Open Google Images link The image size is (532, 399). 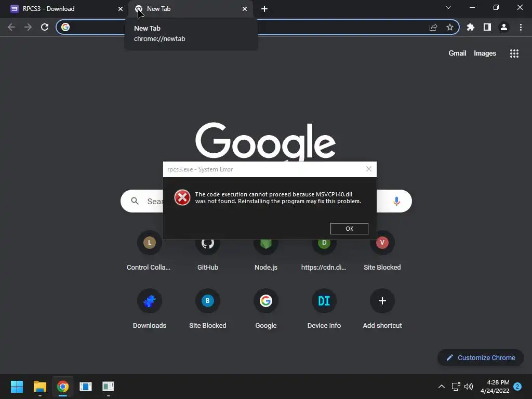pyautogui.click(x=485, y=54)
